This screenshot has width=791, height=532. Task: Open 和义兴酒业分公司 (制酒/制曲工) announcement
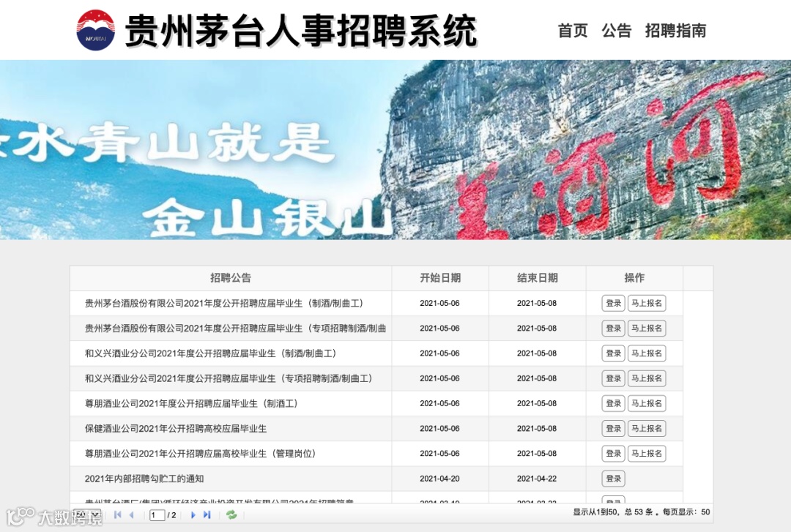pyautogui.click(x=210, y=353)
